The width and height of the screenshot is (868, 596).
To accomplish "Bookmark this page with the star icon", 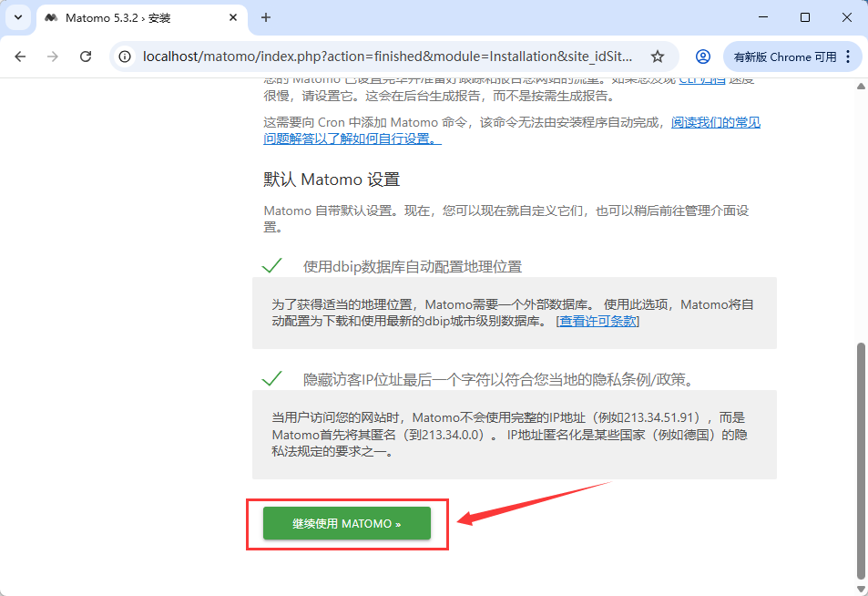I will tap(657, 57).
